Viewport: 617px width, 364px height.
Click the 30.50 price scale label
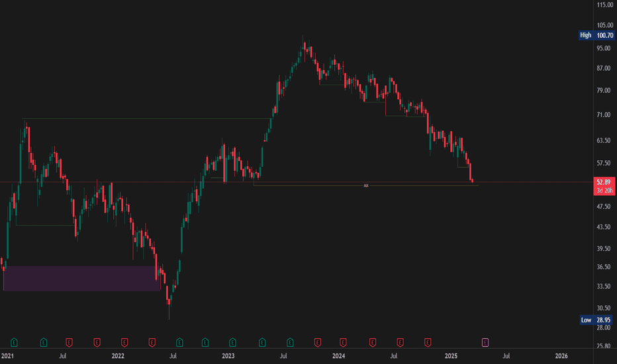[x=604, y=308]
